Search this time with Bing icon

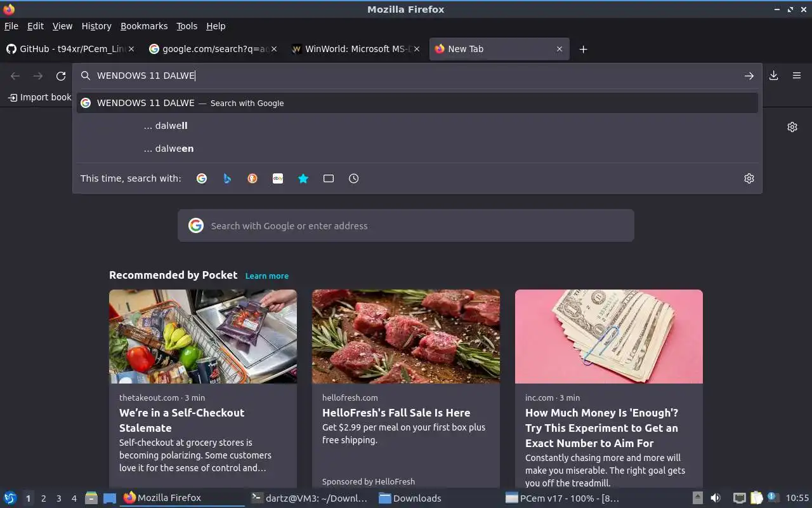pos(227,178)
